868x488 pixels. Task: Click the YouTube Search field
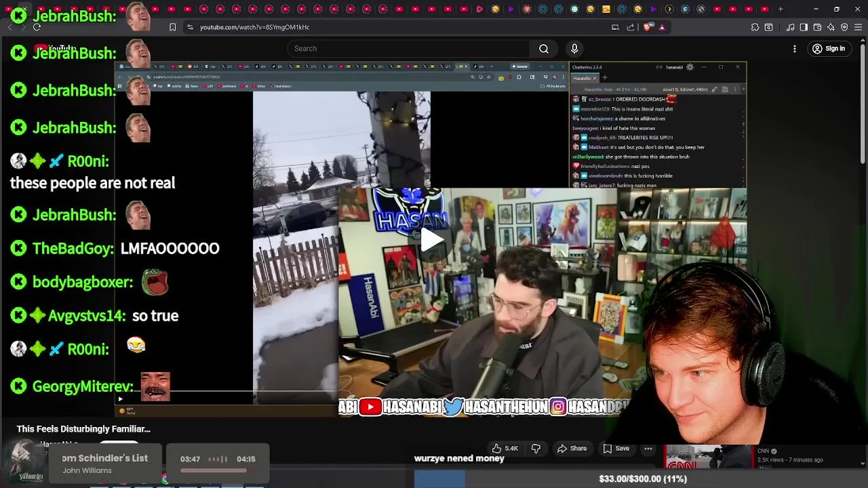click(x=408, y=49)
